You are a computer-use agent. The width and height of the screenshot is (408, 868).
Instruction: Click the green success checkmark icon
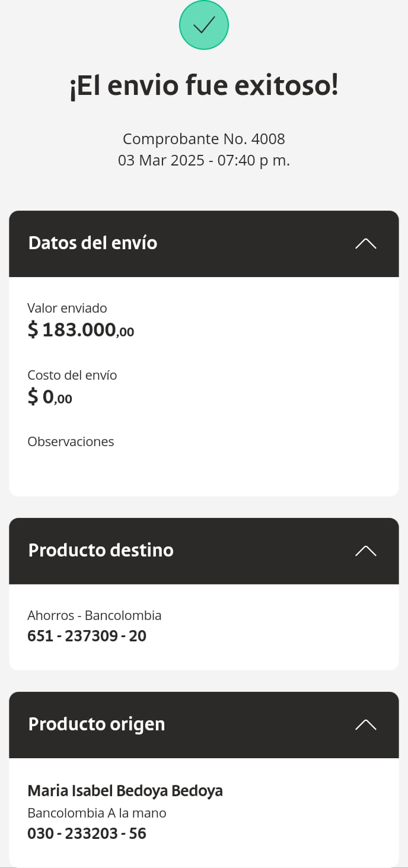pyautogui.click(x=204, y=25)
